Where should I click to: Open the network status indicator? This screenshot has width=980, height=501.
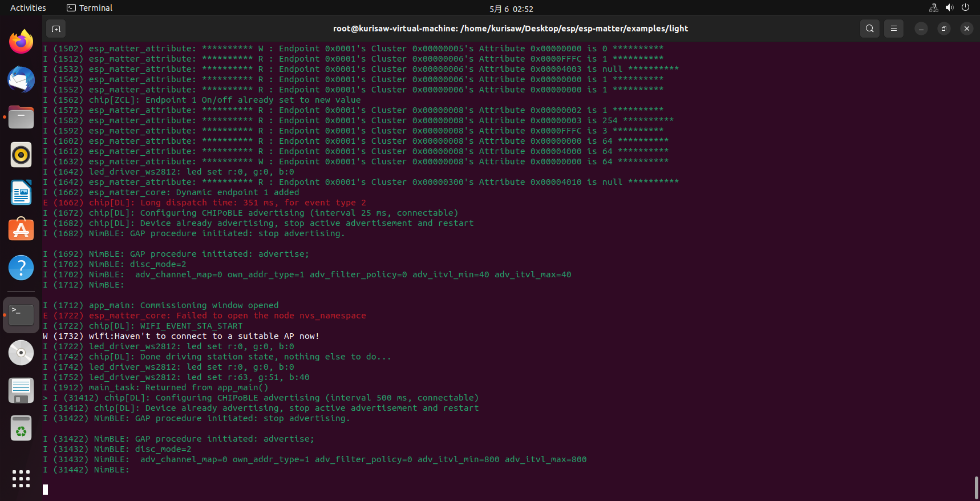pos(934,8)
